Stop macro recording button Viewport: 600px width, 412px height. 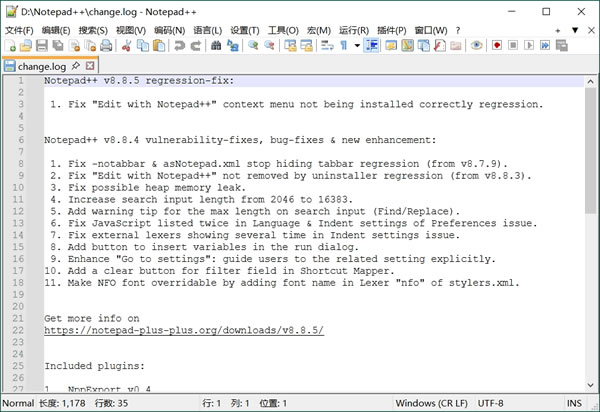pos(513,46)
